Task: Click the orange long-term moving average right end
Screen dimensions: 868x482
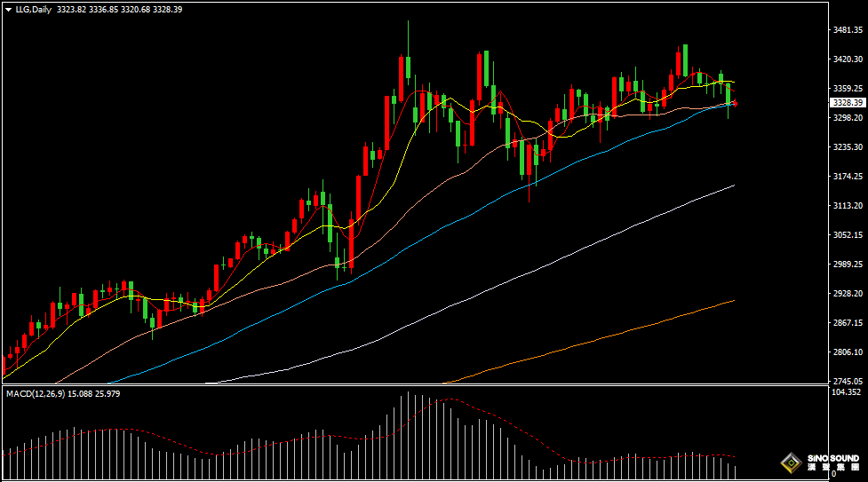Action: [733, 301]
